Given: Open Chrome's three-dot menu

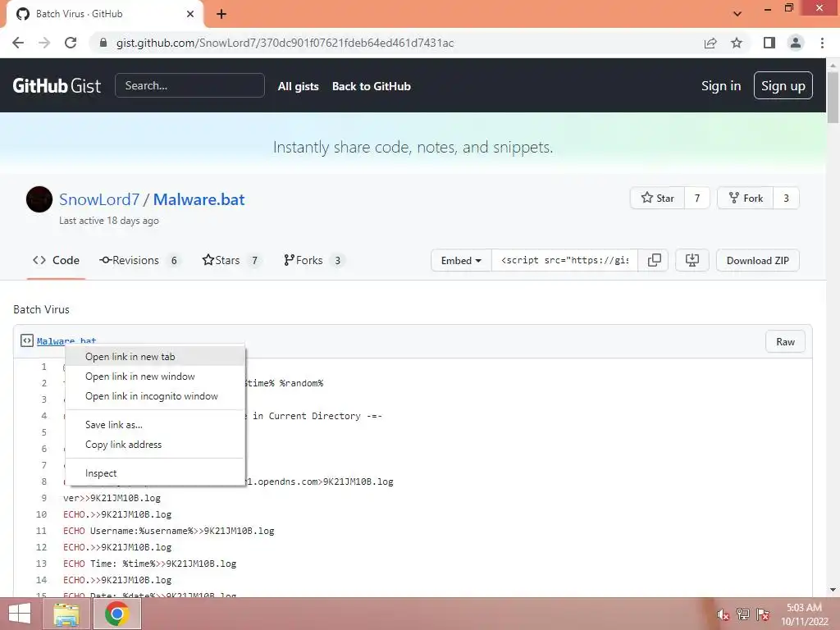Looking at the screenshot, I should click(x=822, y=43).
